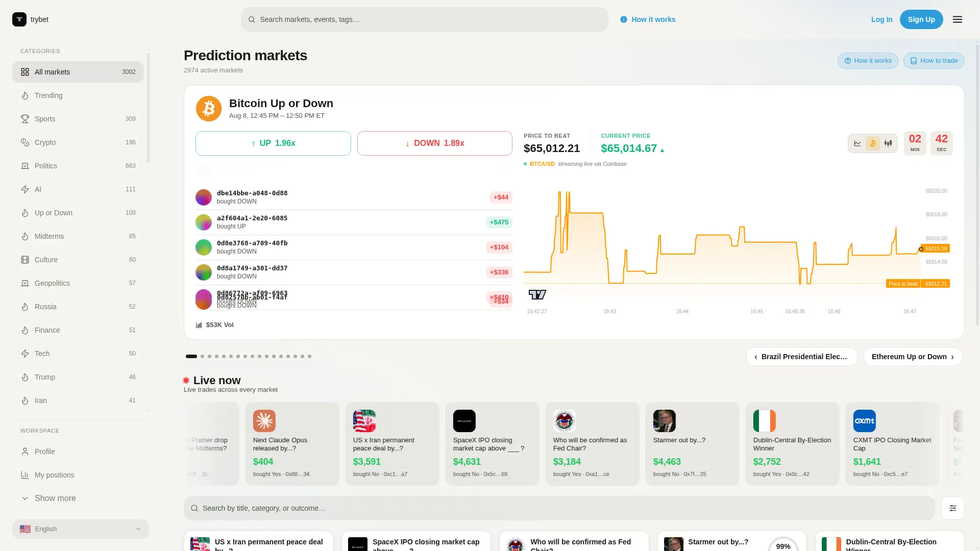The image size is (980, 551).
Task: Bet DOWN at 1.89x
Action: pos(435,143)
